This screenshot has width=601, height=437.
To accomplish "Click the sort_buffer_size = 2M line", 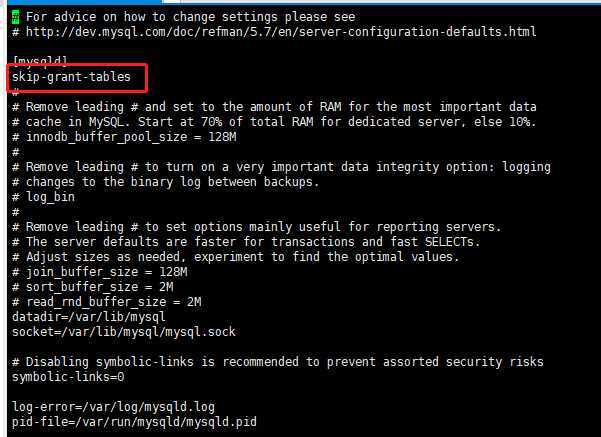I will 93,287.
